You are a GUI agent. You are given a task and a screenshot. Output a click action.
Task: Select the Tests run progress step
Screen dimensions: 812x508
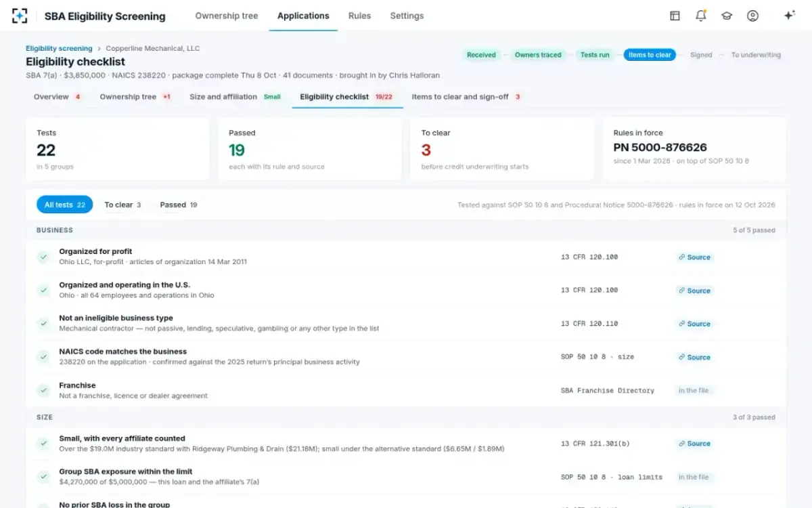tap(595, 55)
